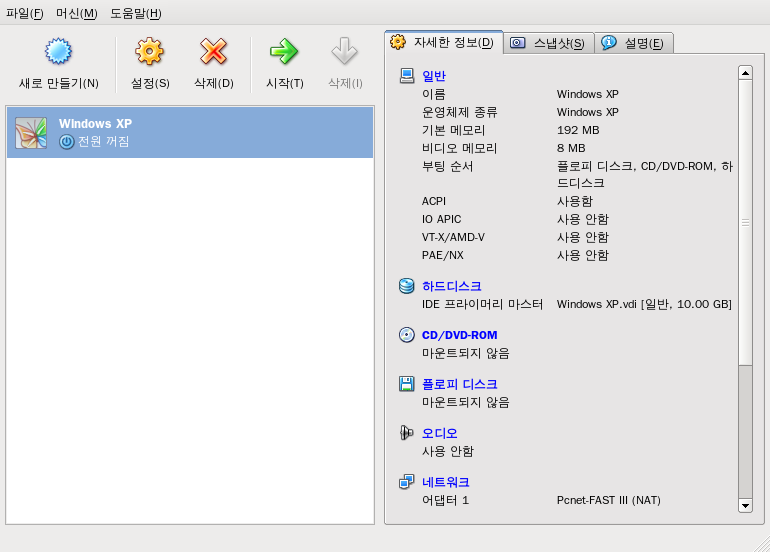Open the Floppy Disk (플로피 디스크) link
The image size is (770, 552).
click(460, 384)
